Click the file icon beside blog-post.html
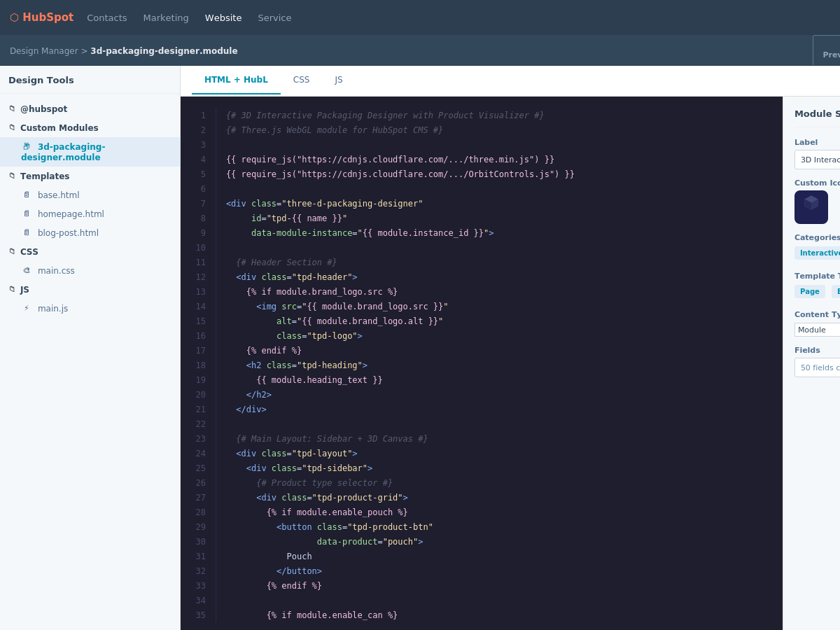The width and height of the screenshot is (840, 630). 27,232
